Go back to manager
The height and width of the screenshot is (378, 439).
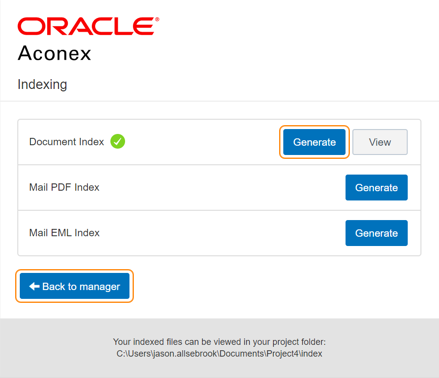(x=74, y=286)
